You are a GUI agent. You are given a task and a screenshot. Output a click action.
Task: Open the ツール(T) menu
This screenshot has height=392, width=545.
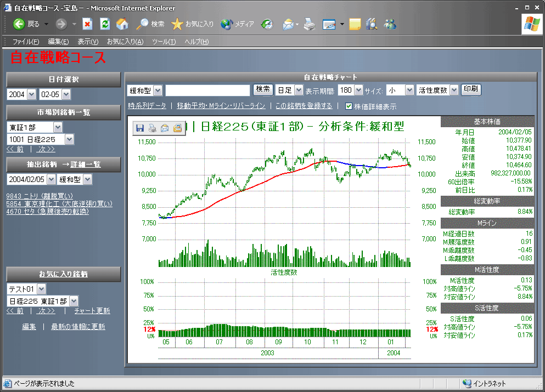(164, 42)
